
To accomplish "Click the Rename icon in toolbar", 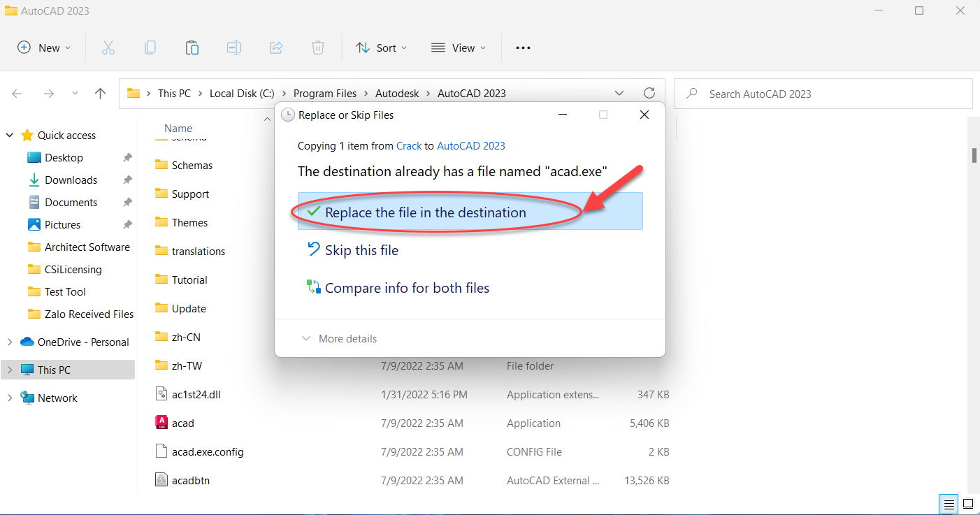I will click(x=234, y=48).
